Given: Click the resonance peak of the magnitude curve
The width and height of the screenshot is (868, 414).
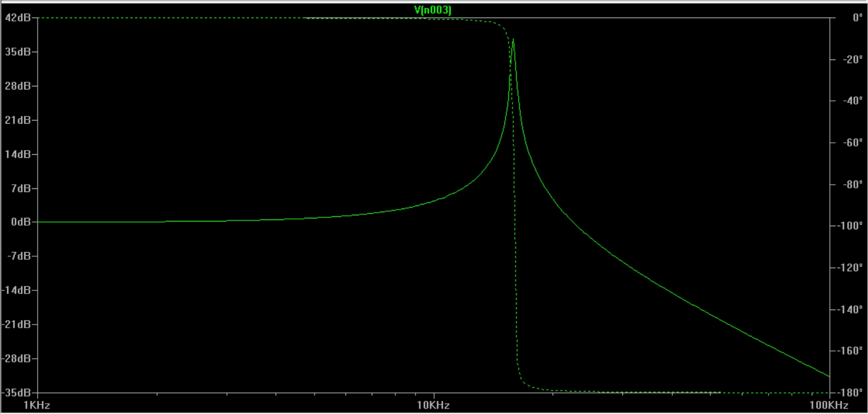Looking at the screenshot, I should pyautogui.click(x=513, y=39).
